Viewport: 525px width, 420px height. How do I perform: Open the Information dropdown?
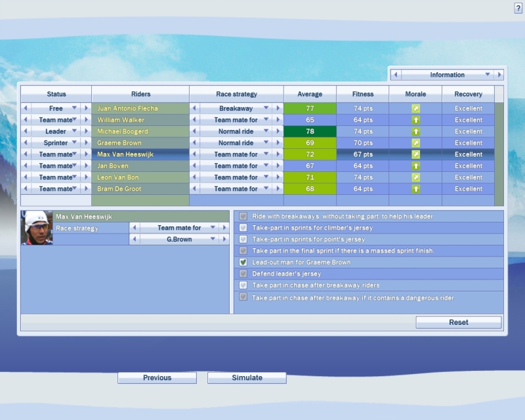click(447, 75)
